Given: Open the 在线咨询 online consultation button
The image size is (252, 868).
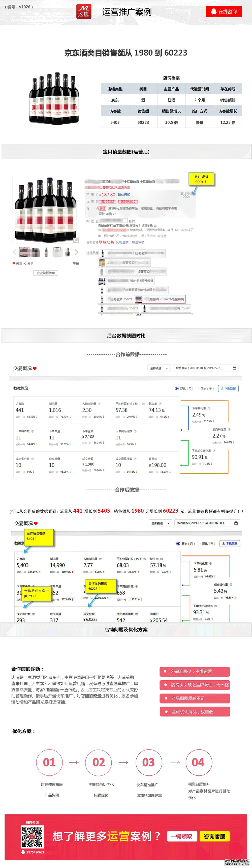Looking at the screenshot, I should (x=224, y=12).
